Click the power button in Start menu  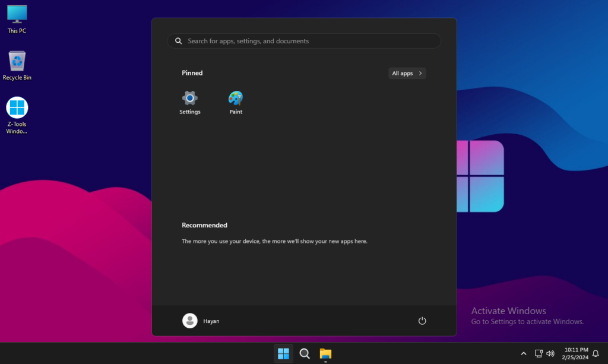point(422,321)
